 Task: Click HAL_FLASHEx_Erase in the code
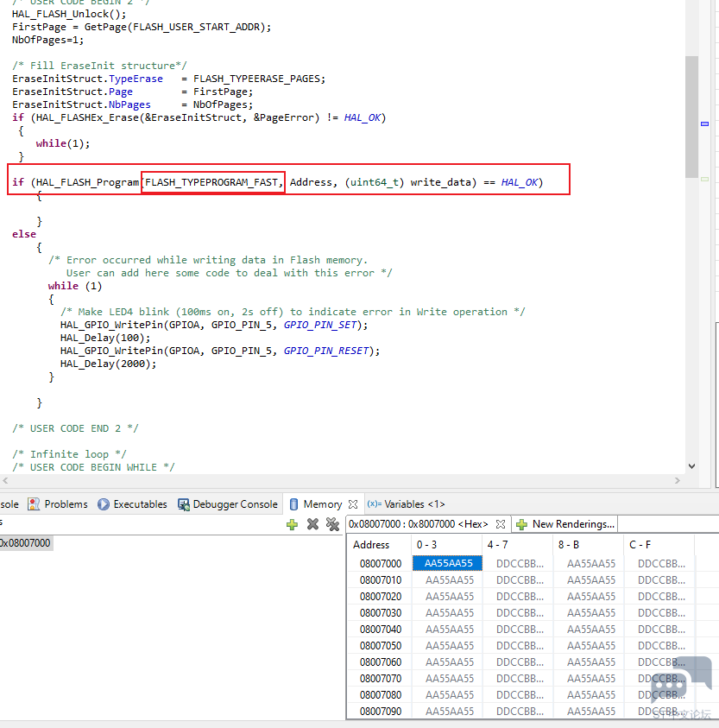point(87,117)
